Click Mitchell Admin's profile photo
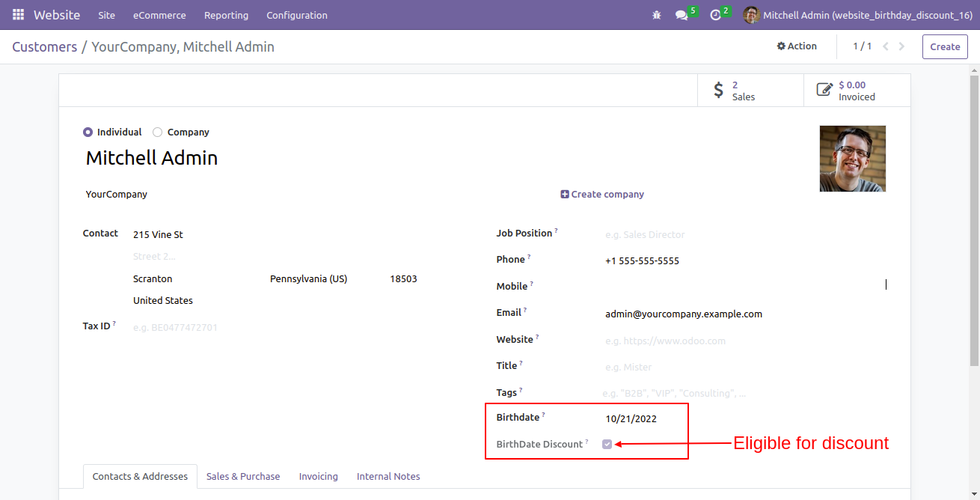Viewport: 980px width, 500px height. [853, 159]
